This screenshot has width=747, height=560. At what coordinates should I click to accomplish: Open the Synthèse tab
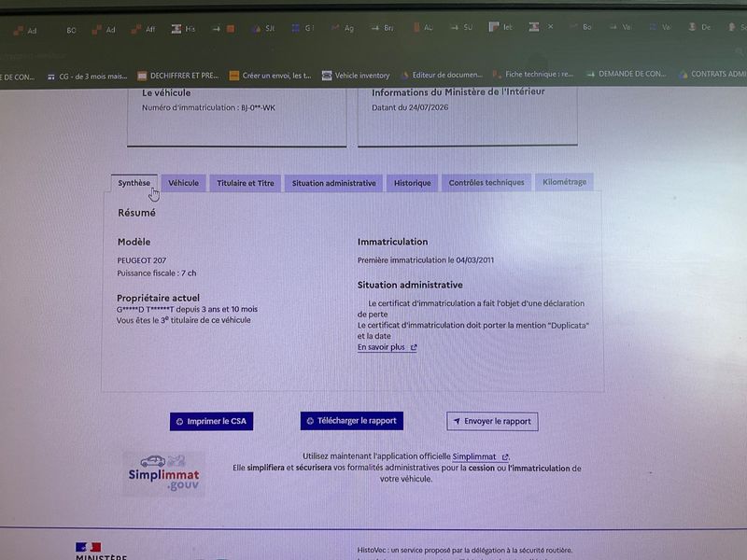pos(134,183)
